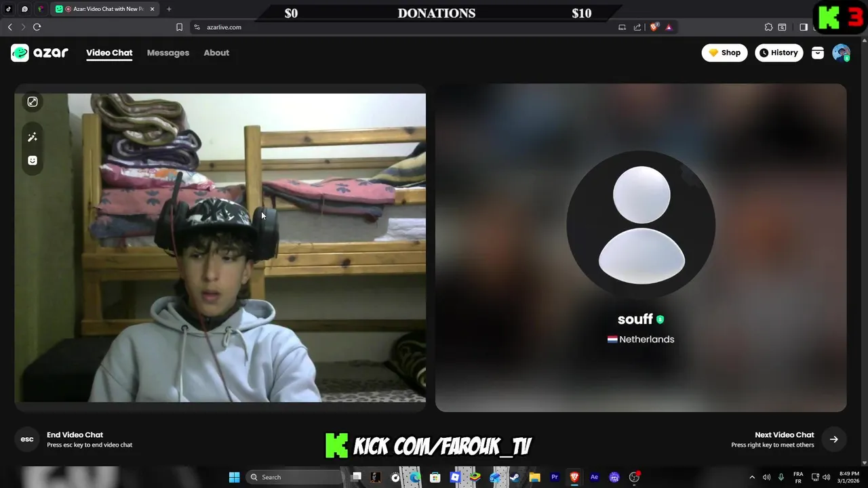This screenshot has width=868, height=488.
Task: Switch to Brave browser in the taskbar
Action: point(574,477)
